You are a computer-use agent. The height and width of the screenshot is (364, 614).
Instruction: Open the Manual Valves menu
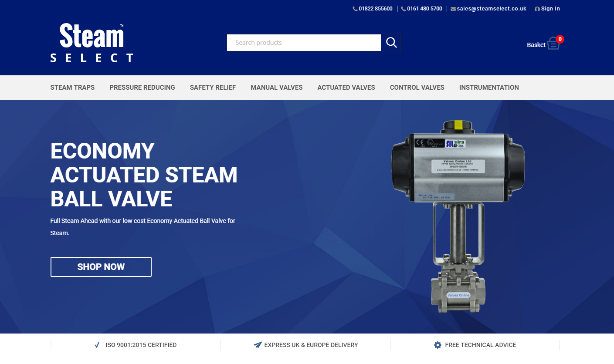(277, 88)
